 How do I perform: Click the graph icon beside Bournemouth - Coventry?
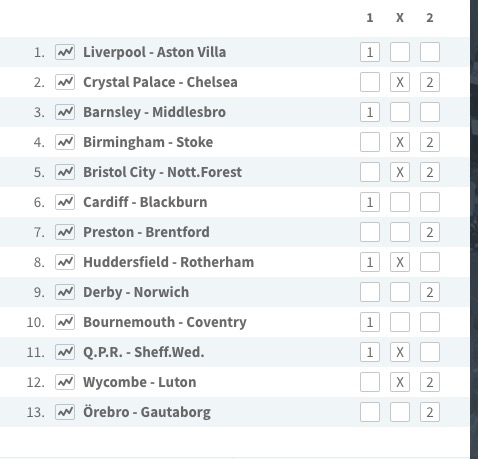tap(65, 322)
